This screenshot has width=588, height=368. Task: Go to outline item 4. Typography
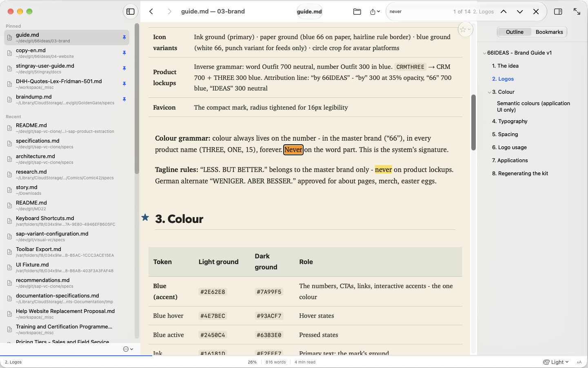510,121
